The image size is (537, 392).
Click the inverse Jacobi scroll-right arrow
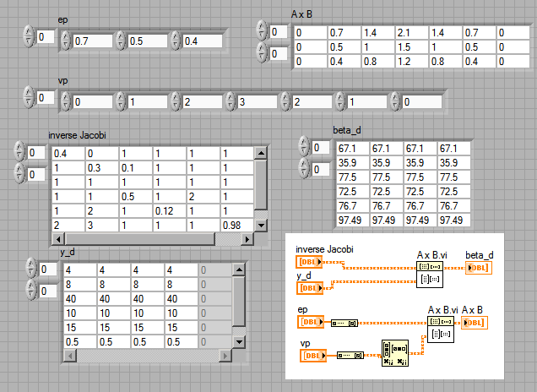click(x=247, y=239)
